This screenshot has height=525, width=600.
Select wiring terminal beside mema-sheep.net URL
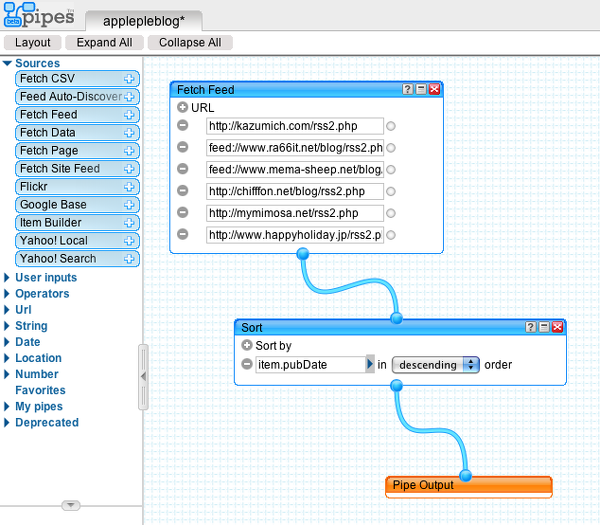pyautogui.click(x=391, y=170)
